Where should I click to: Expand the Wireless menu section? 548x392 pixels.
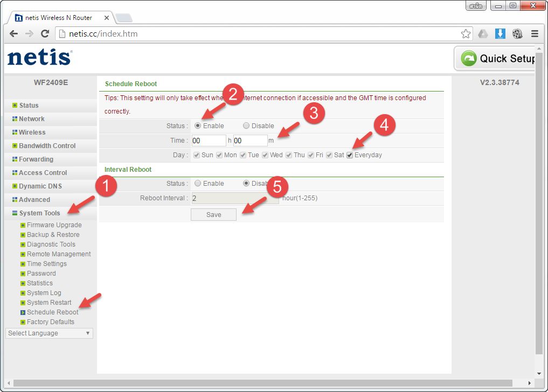(x=32, y=132)
